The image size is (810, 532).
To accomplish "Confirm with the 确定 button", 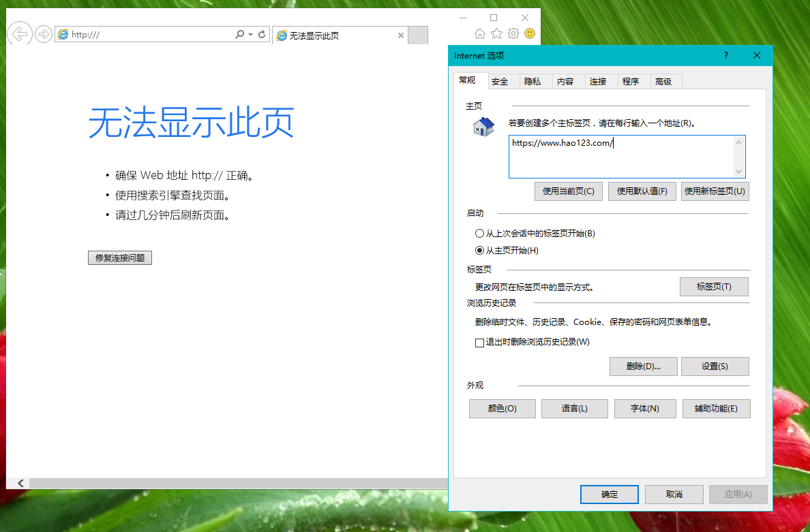I will (x=609, y=494).
